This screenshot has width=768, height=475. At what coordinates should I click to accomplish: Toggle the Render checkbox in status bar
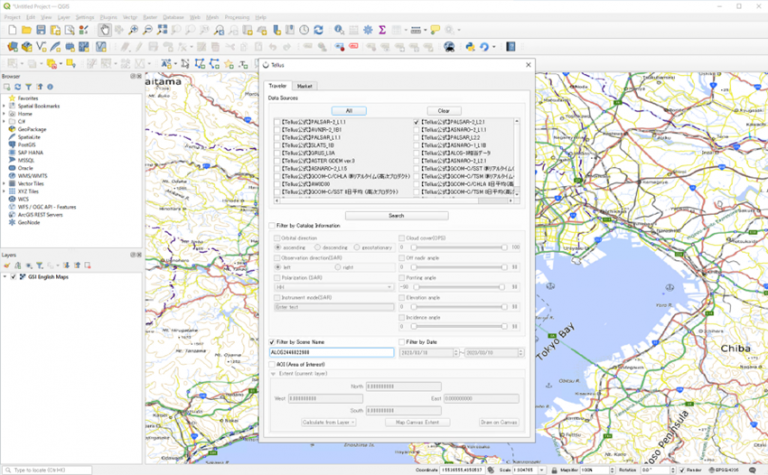[682, 470]
